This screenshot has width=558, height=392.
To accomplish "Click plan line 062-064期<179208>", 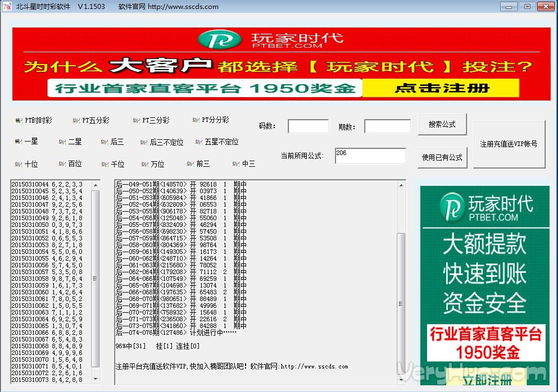I will (x=181, y=272).
